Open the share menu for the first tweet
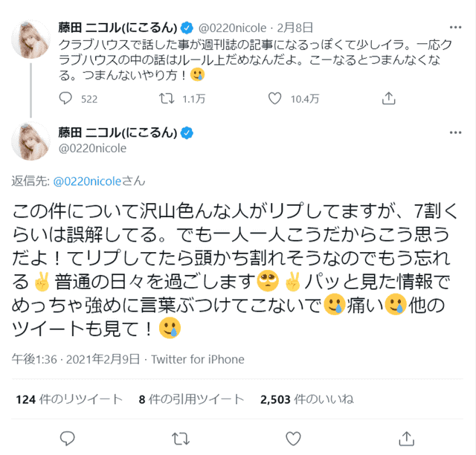This screenshot has width=476, height=455. coord(388,98)
